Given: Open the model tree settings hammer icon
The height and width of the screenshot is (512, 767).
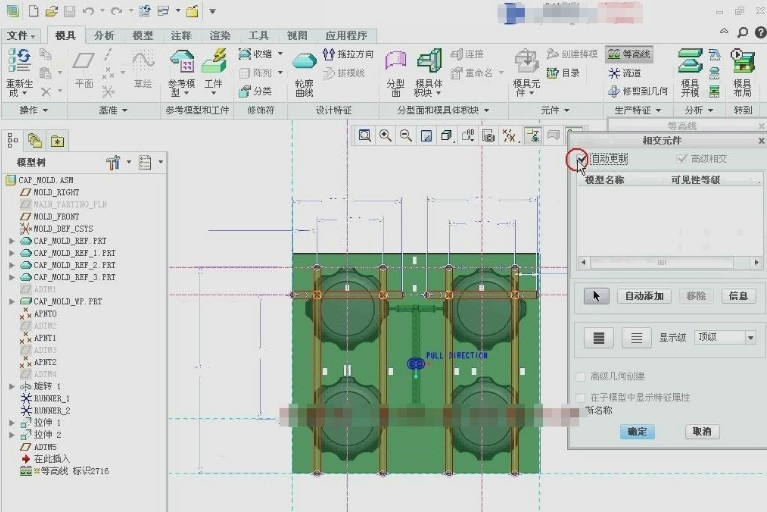Looking at the screenshot, I should pyautogui.click(x=113, y=162).
